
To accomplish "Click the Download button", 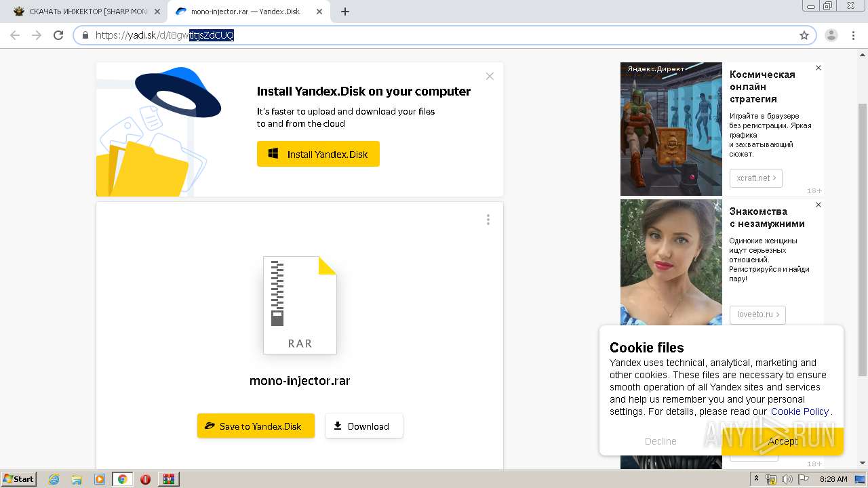I will coord(363,426).
